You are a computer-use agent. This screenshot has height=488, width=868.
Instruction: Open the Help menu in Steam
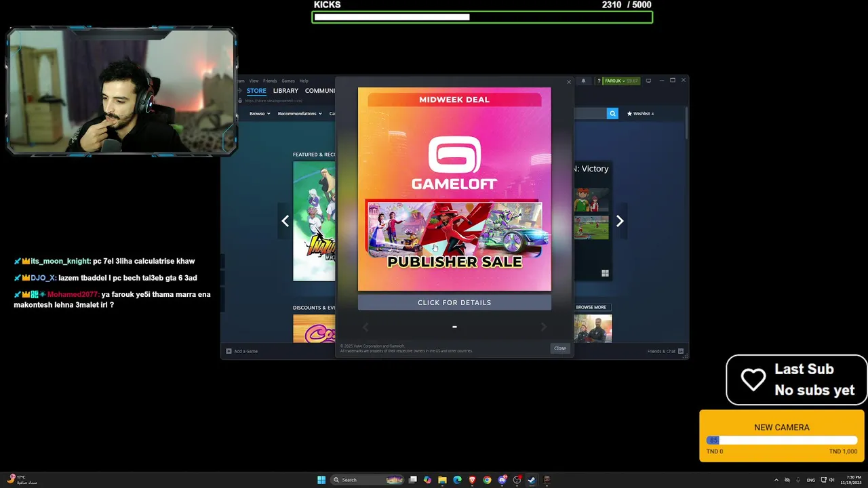(x=304, y=81)
